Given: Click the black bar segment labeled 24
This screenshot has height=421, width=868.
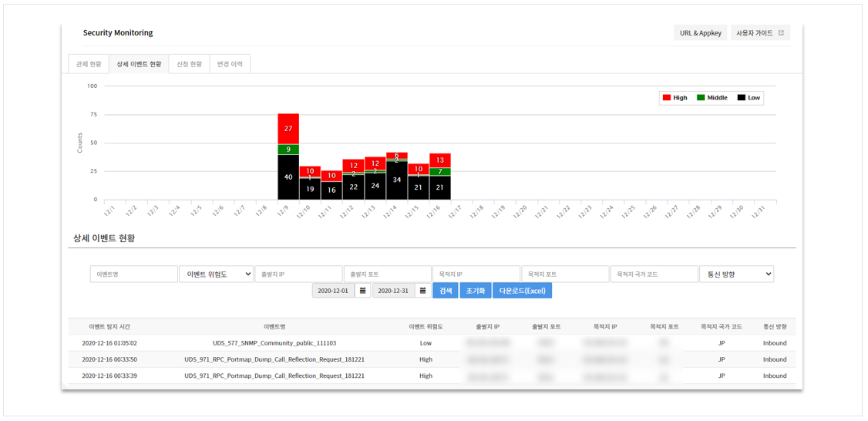Looking at the screenshot, I should point(375,186).
